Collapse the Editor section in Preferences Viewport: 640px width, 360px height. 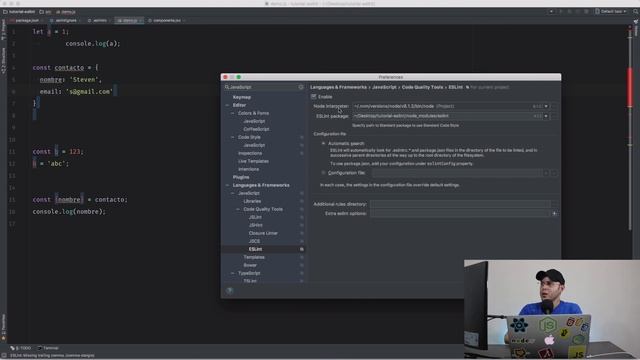(227, 105)
